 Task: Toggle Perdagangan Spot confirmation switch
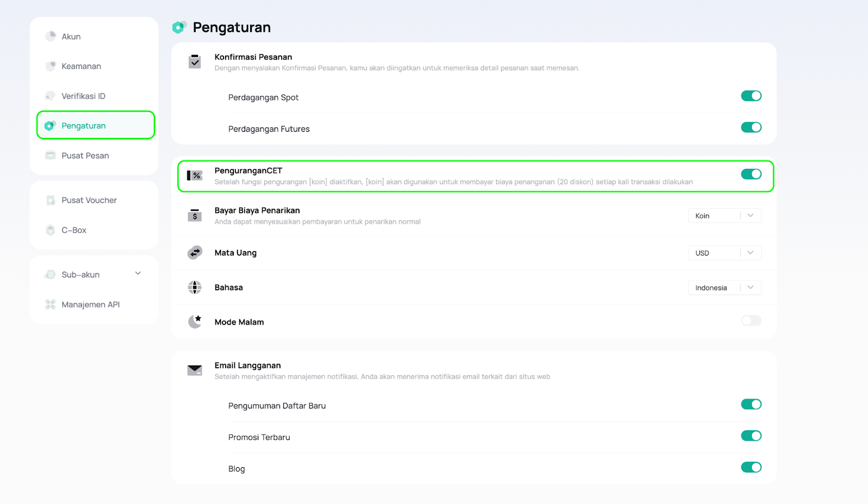coord(751,96)
